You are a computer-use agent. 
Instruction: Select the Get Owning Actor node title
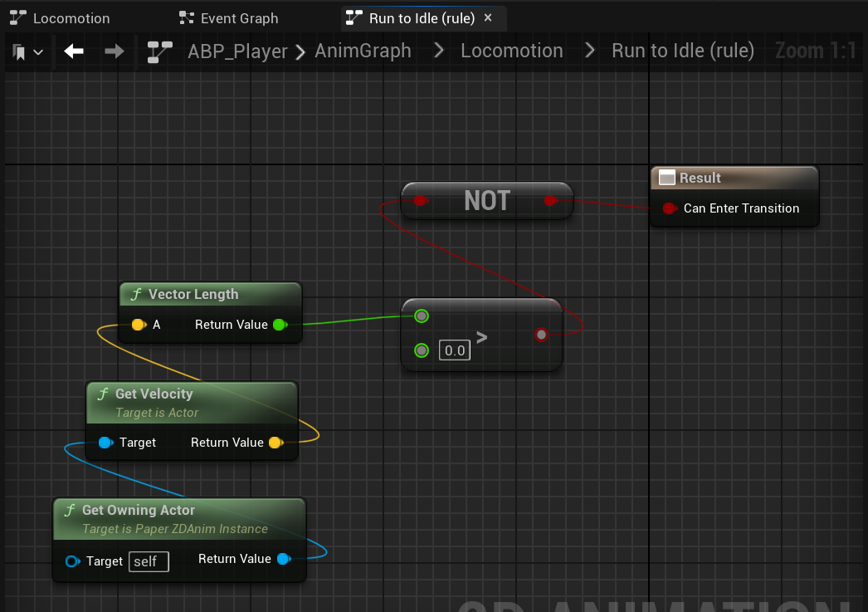[x=139, y=510]
